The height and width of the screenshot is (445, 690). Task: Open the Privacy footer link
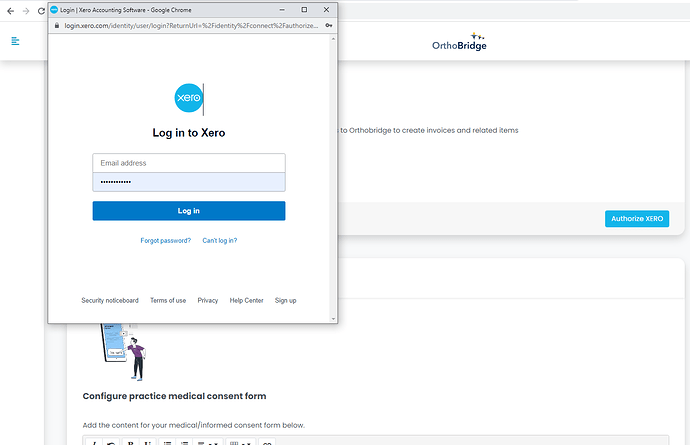[x=208, y=300]
